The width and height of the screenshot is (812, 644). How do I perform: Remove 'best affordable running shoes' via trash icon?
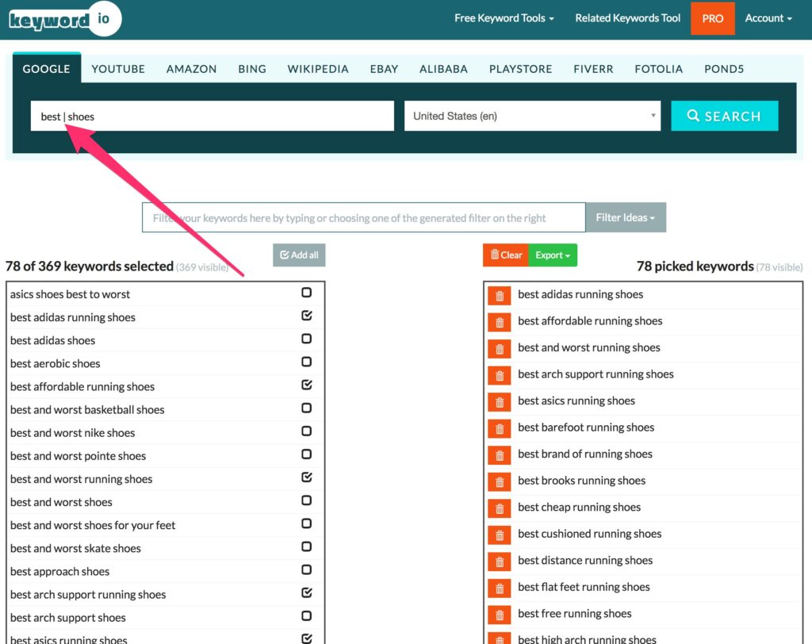coord(500,322)
